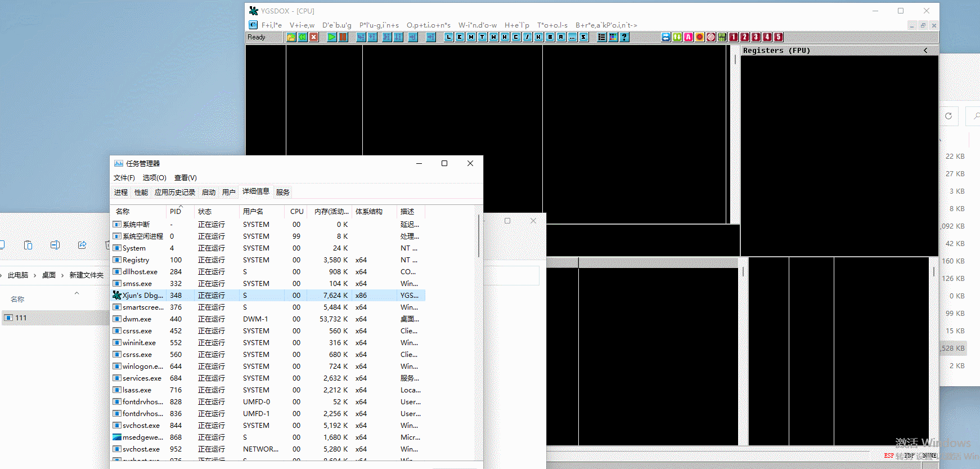
Task: Switch to the 服务 tab
Action: 283,193
